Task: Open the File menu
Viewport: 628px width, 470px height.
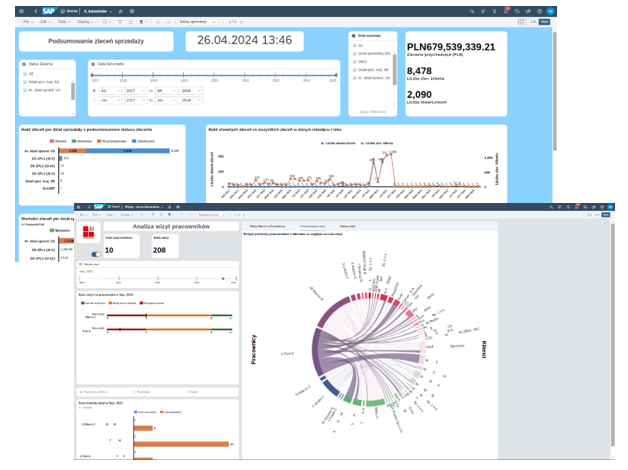Action: pos(28,21)
